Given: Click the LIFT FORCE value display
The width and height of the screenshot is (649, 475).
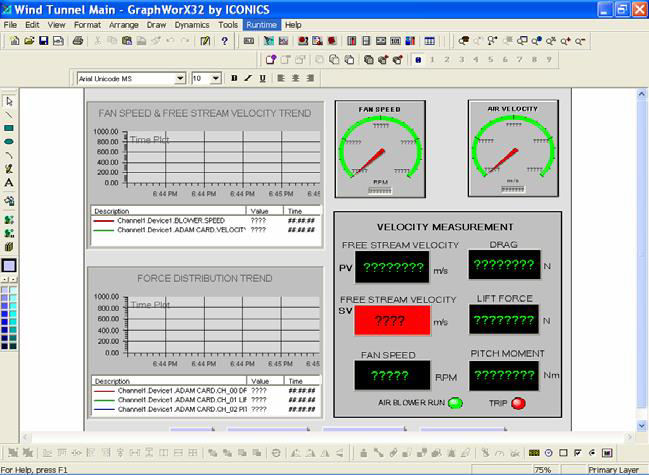Looking at the screenshot, I should point(504,319).
